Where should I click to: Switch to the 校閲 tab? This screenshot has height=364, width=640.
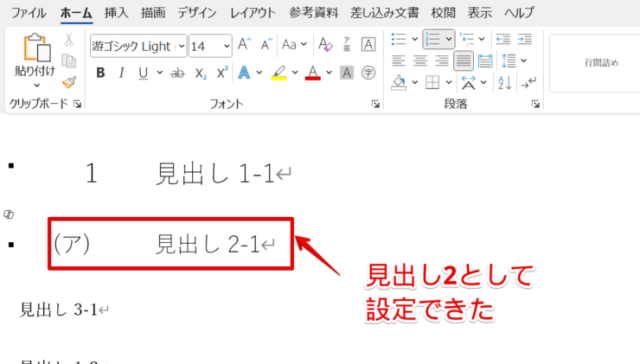point(443,13)
